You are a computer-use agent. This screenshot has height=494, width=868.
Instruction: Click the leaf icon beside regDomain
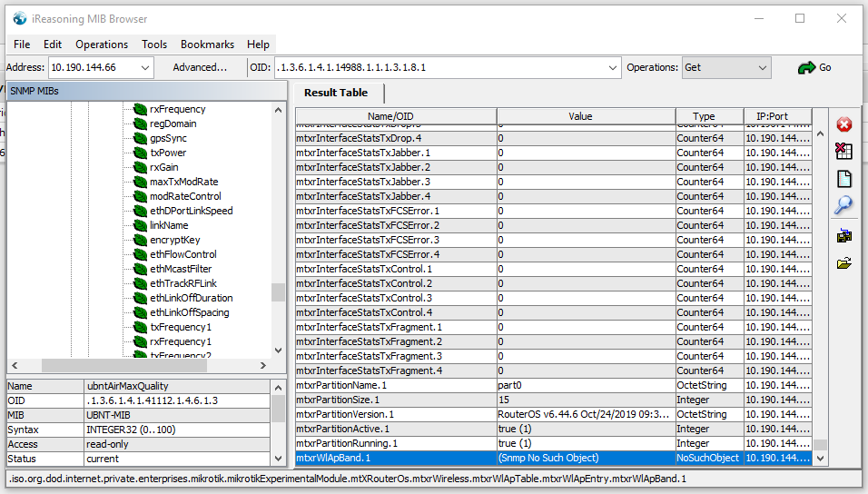[x=141, y=123]
